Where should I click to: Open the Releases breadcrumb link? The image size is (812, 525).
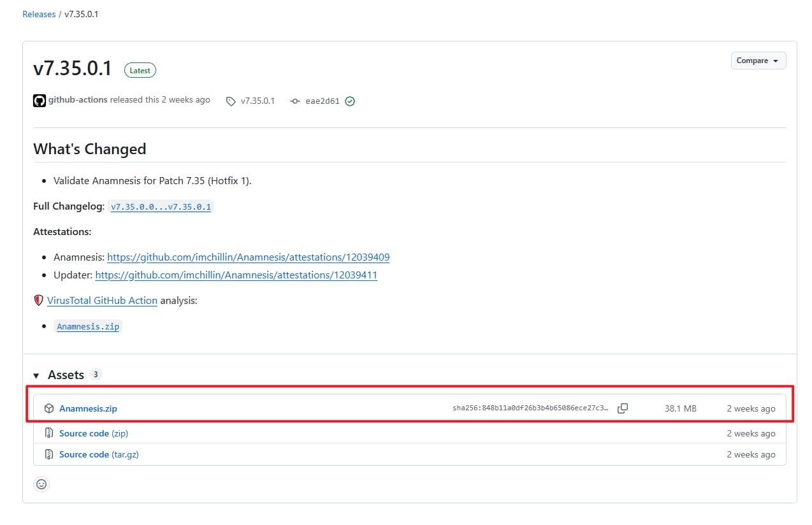click(x=39, y=14)
